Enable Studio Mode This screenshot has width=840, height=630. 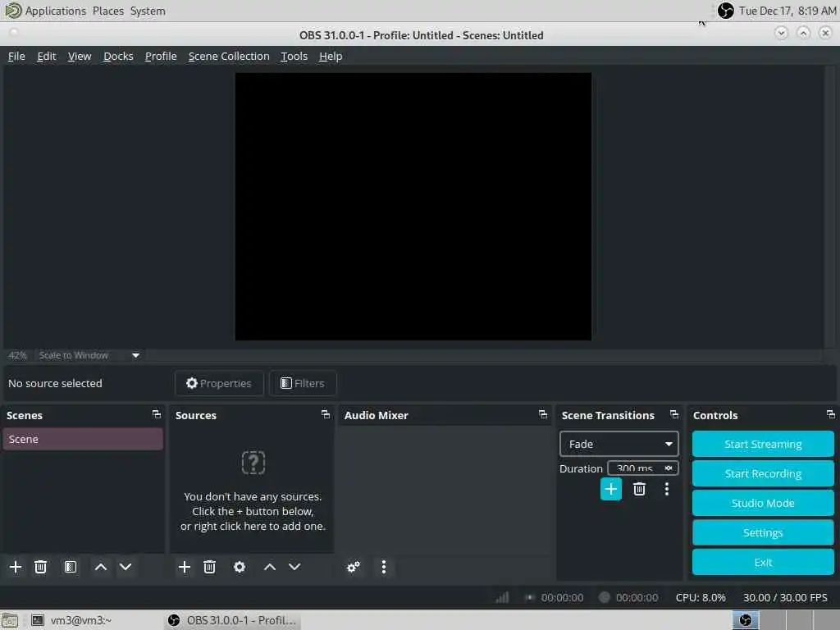[763, 503]
